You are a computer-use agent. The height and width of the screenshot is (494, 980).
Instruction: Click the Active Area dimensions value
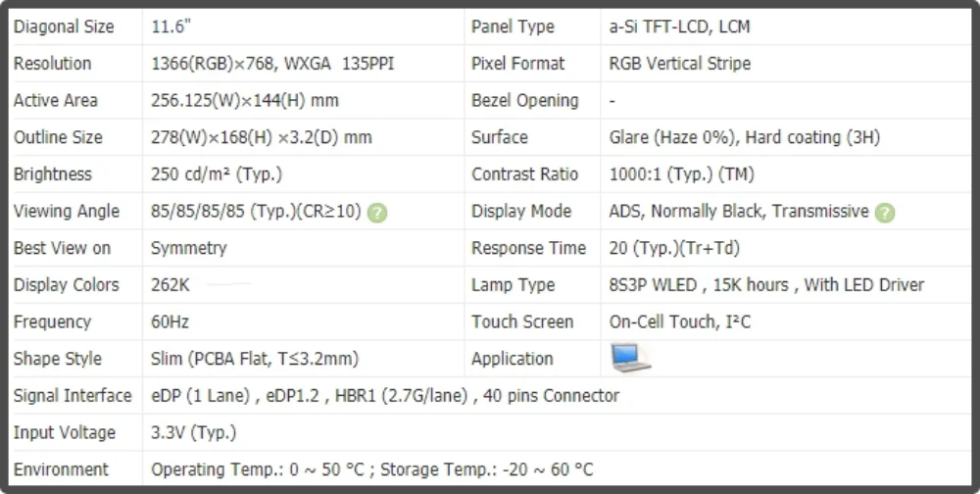click(245, 100)
